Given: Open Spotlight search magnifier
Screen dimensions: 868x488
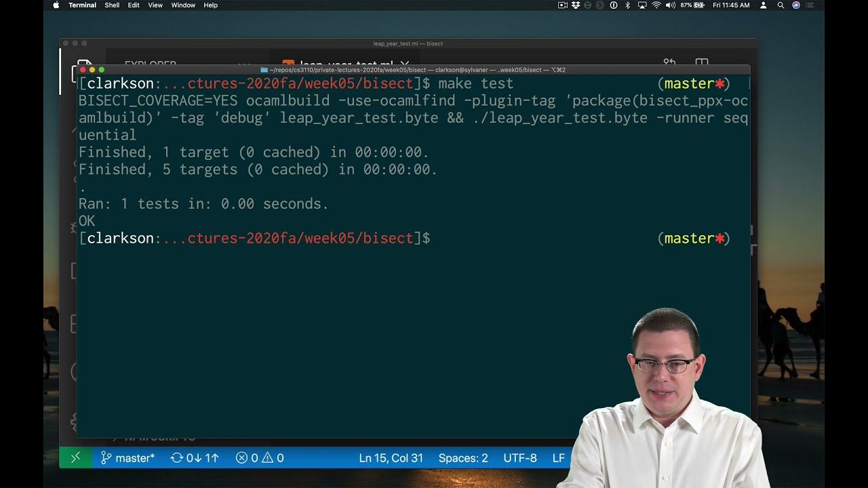Looking at the screenshot, I should click(781, 5).
